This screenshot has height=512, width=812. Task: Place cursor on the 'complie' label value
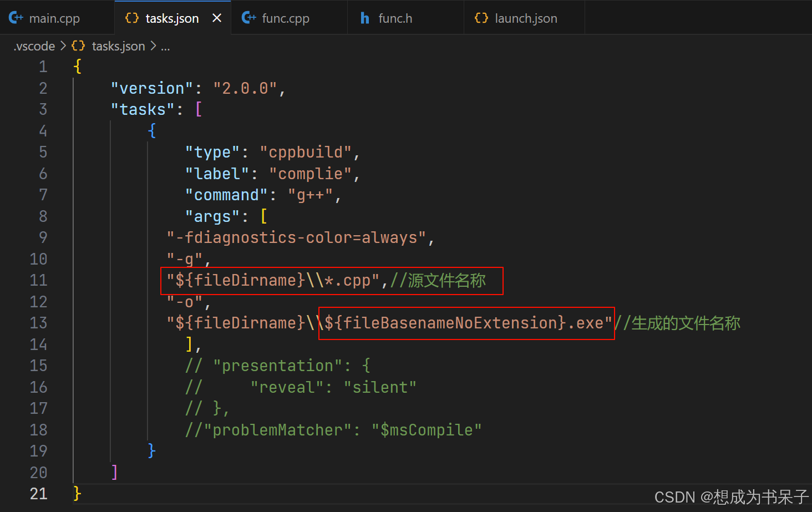(x=311, y=173)
